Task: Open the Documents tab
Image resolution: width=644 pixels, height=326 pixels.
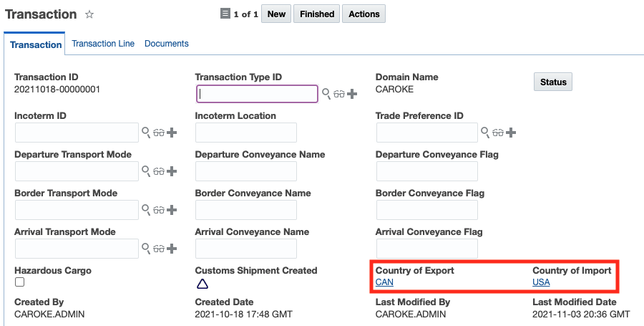Action: (167, 44)
